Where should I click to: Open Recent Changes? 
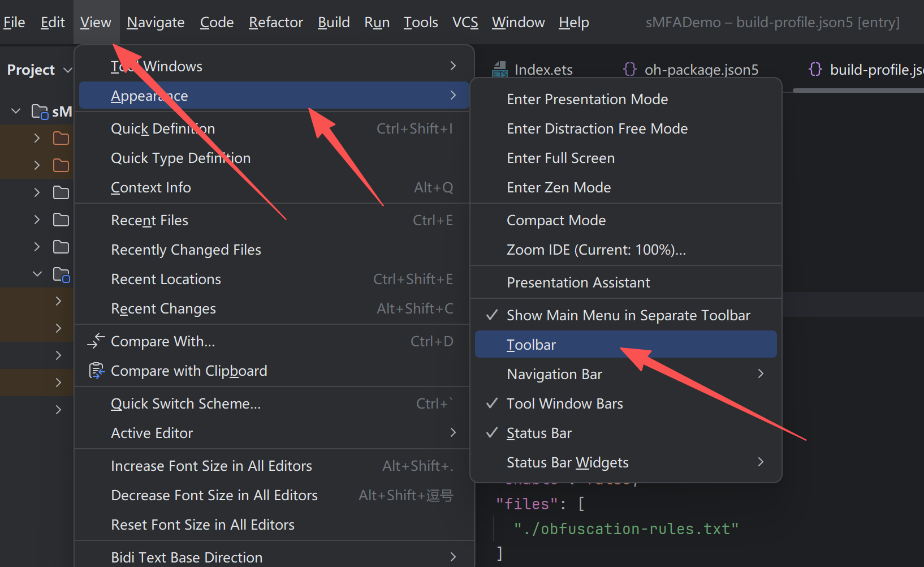274,308
